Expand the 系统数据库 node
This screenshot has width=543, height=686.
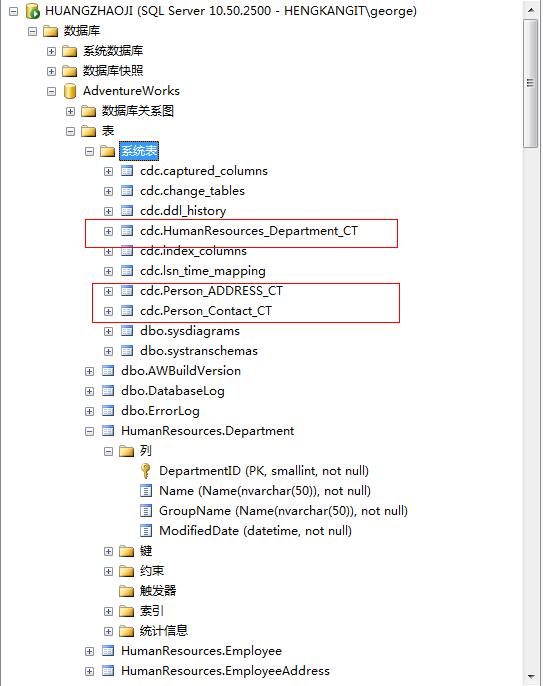(x=52, y=52)
